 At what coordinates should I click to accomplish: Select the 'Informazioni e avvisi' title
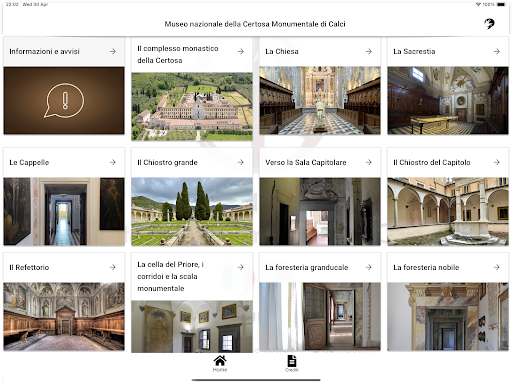pos(44,51)
